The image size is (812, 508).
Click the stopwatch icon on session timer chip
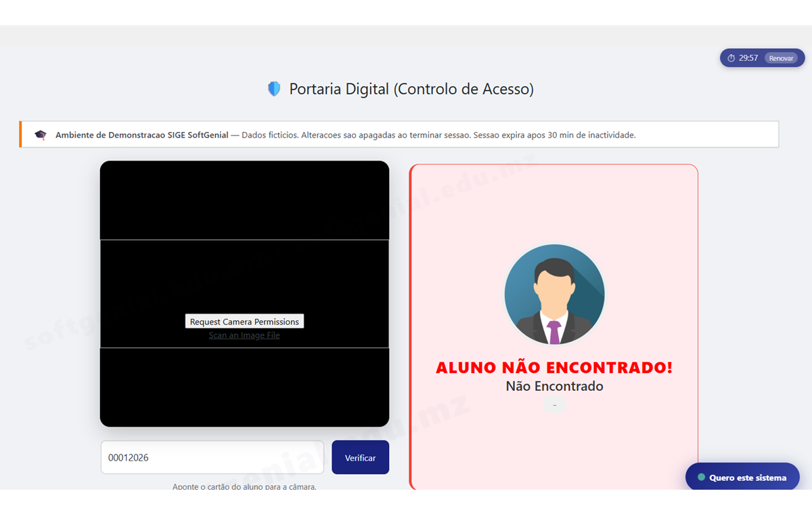[731, 58]
